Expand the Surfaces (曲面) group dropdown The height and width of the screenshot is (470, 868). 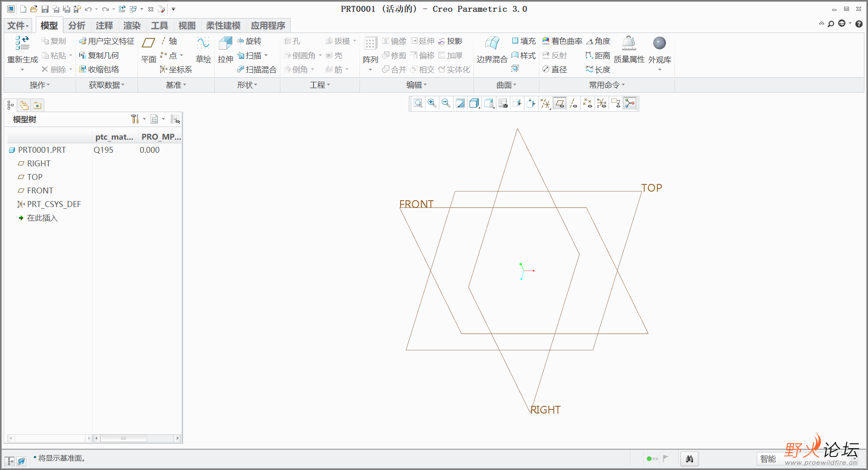click(506, 85)
